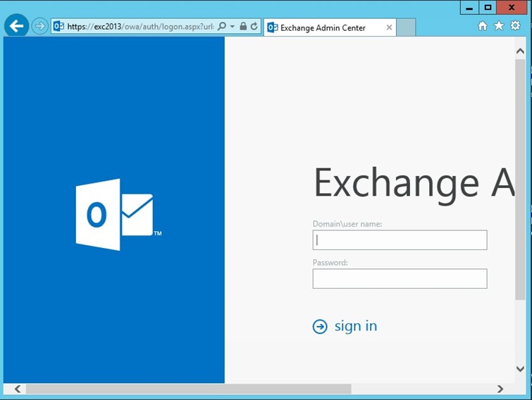Open a new blank browser tab

[x=406, y=27]
